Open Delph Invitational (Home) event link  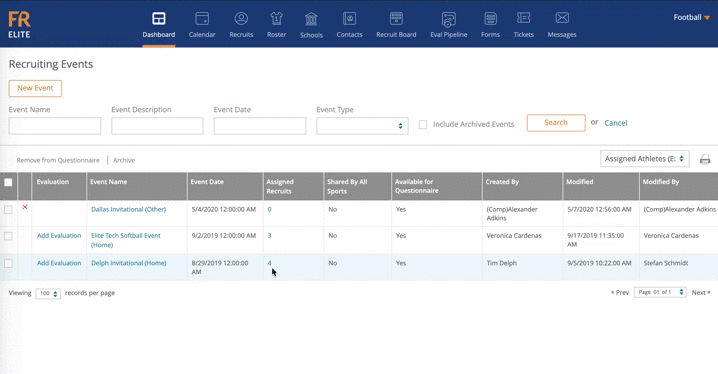(x=128, y=263)
